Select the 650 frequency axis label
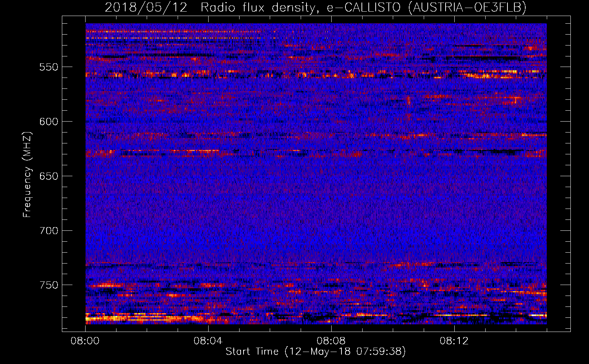Viewport: 589px width, 364px height. (49, 176)
